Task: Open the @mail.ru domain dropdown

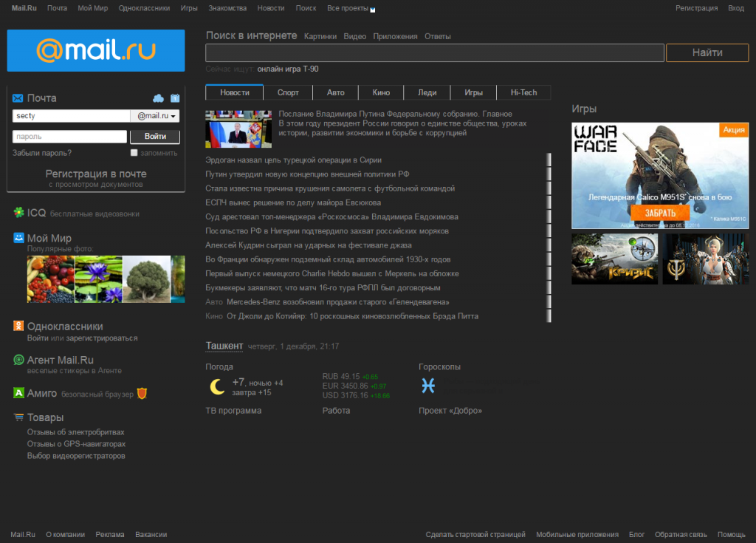Action: (155, 116)
